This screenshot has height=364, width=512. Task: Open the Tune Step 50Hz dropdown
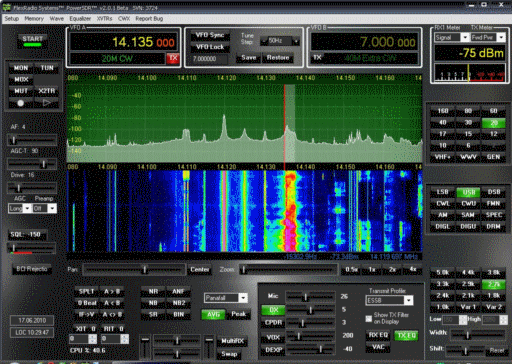[x=295, y=41]
